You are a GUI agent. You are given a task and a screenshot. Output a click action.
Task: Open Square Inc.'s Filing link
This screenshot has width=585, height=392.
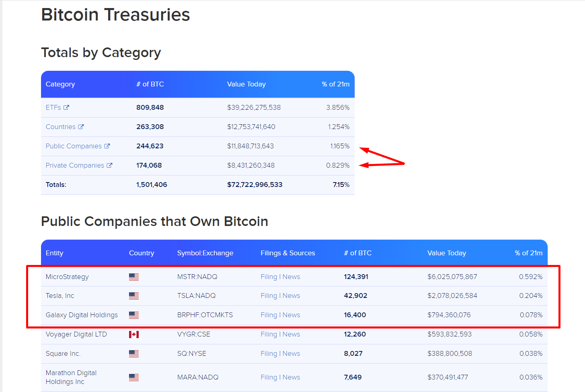269,353
